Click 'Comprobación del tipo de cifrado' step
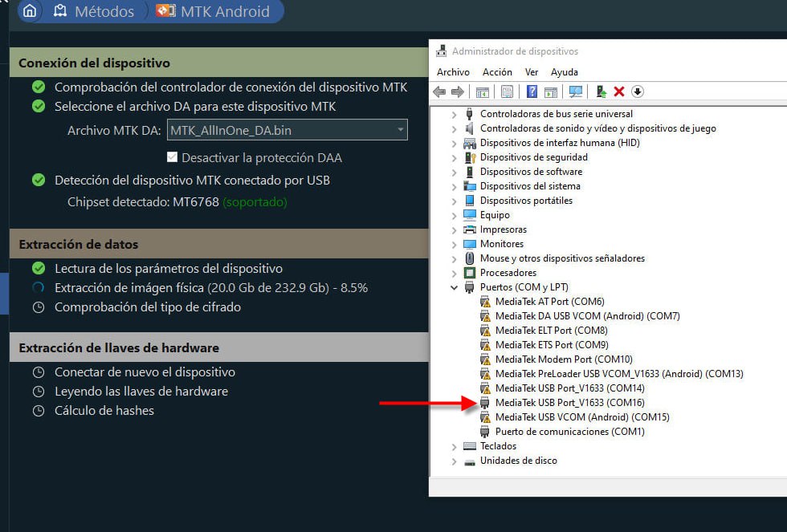The height and width of the screenshot is (532, 787). (x=148, y=307)
